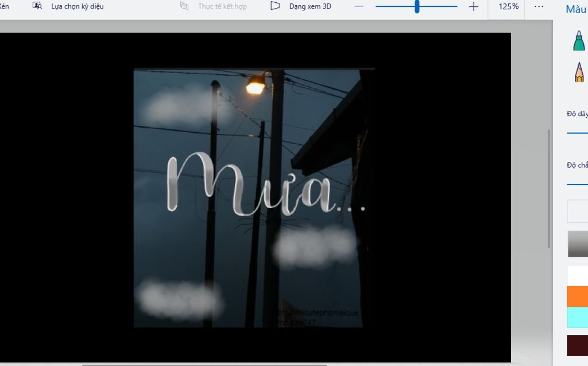Click the opacity slider (Độ chắn)
This screenshot has height=366, width=588.
(578, 184)
